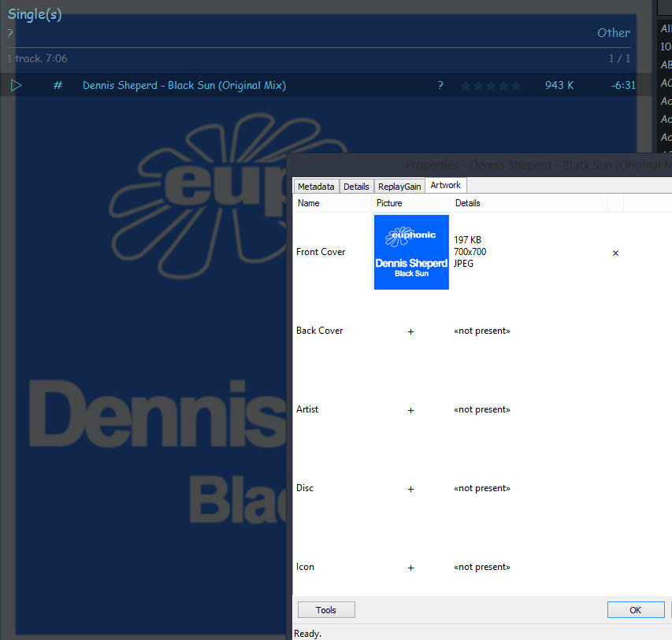The height and width of the screenshot is (640, 672).
Task: Click the # symbol in the track row
Action: pyautogui.click(x=58, y=85)
